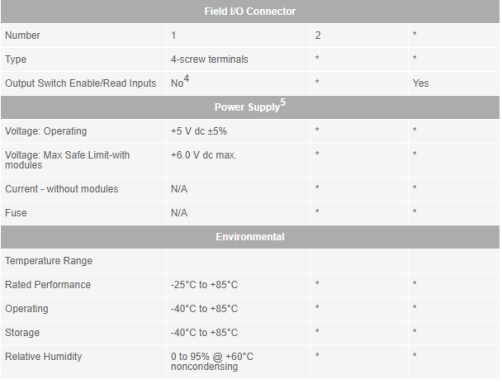Select the Yes value for Output Switch
Screen dimensions: 502x384
point(420,83)
